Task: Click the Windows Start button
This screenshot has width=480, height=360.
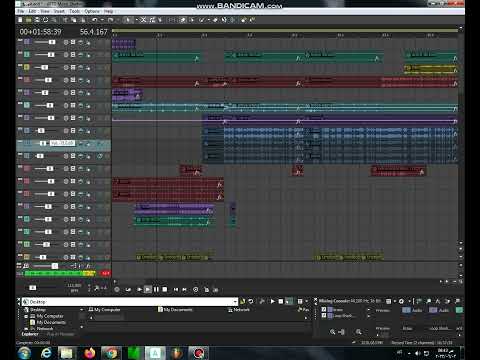Action: 24,353
